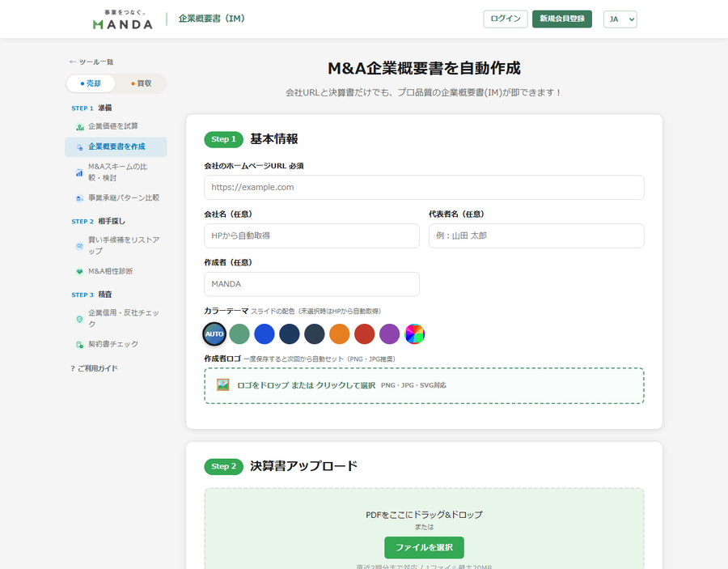
Task: Click the 会社のホームページURL input field
Action: (x=424, y=188)
